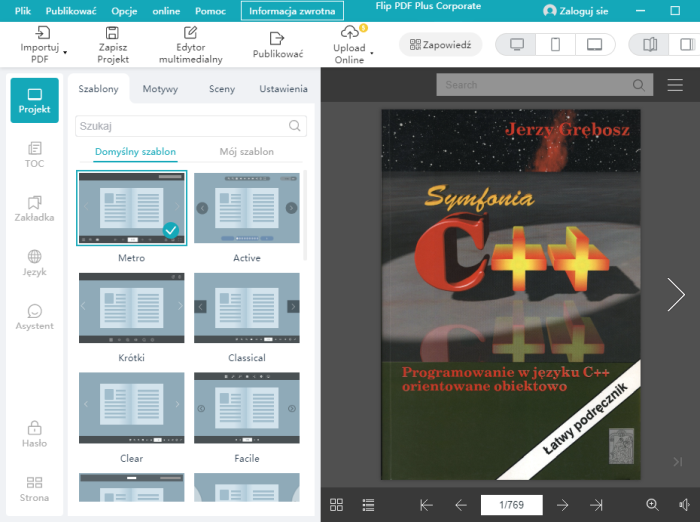Choose the Facile template thumbnail
The width and height of the screenshot is (700, 522).
click(x=247, y=408)
